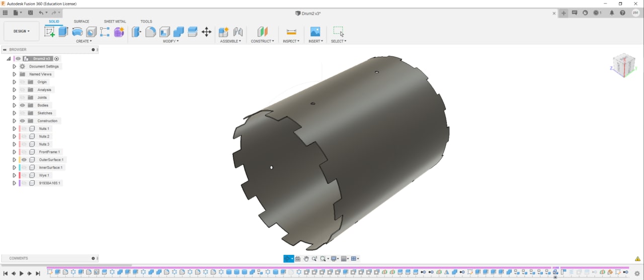Click the Joint tool icon
The image size is (644, 280).
(238, 32)
